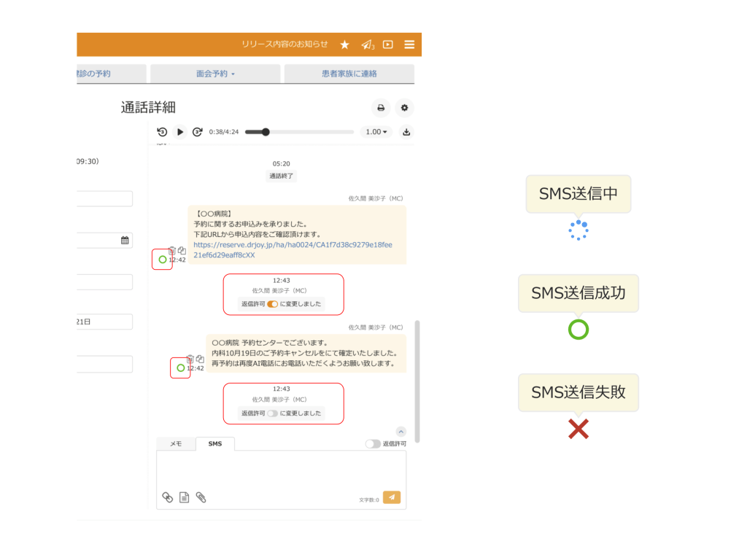The image size is (747, 560).
Task: Delete the second SMS cancellation message
Action: (190, 359)
